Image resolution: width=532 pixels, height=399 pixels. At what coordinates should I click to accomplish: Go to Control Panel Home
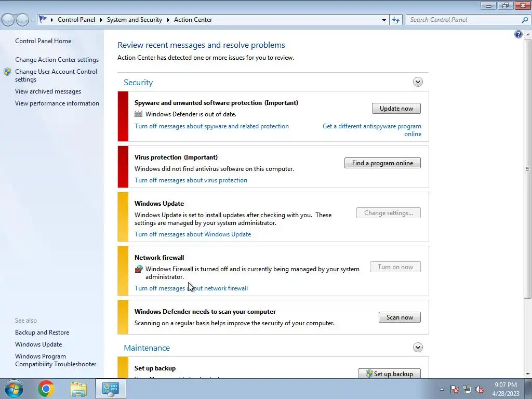point(43,41)
